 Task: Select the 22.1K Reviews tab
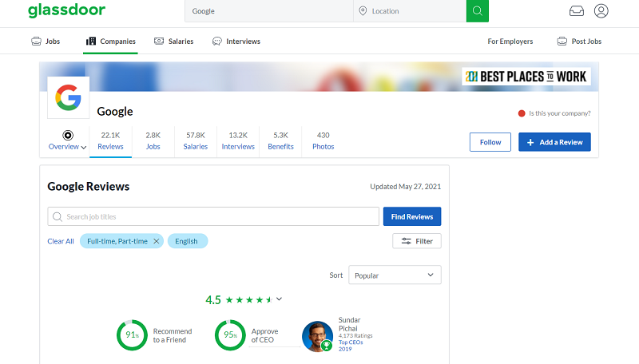[x=110, y=140]
